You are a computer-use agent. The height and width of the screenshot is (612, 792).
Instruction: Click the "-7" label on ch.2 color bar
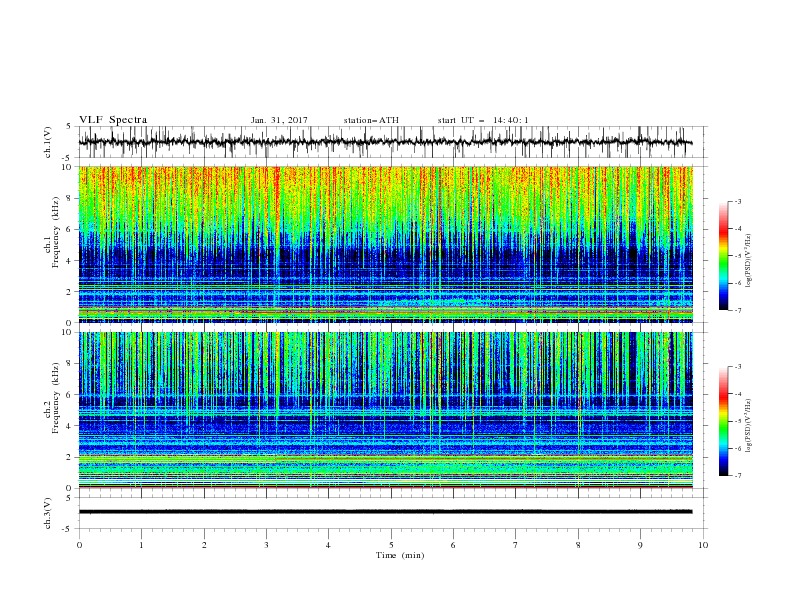coord(737,475)
